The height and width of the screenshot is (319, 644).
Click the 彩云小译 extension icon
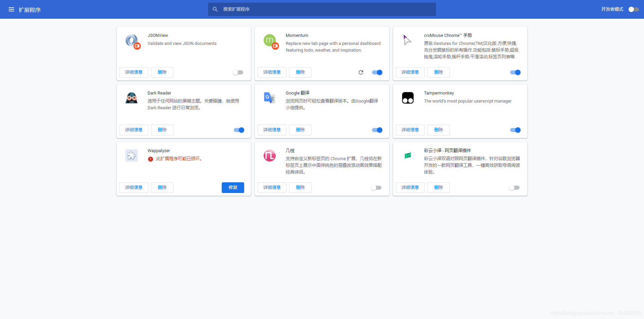[408, 155]
